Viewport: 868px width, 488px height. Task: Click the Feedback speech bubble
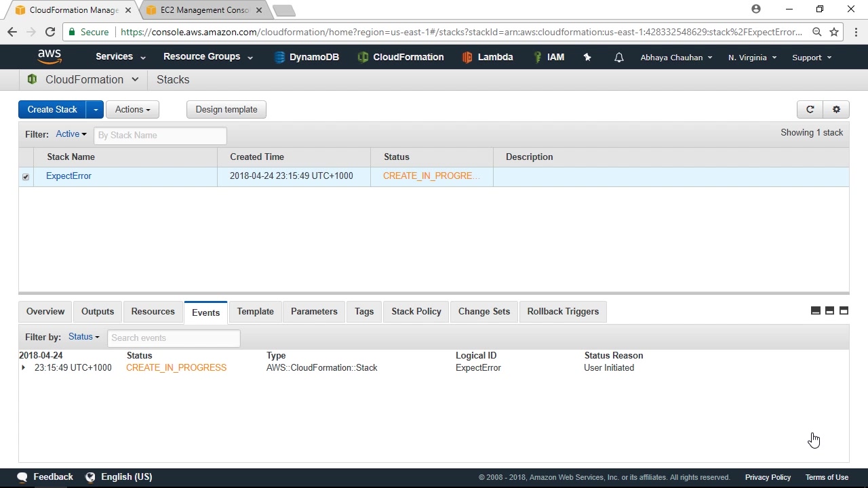(x=23, y=477)
